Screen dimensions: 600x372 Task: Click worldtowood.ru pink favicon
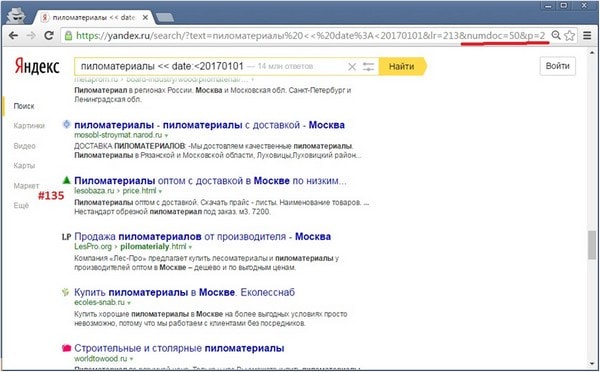pyautogui.click(x=67, y=348)
